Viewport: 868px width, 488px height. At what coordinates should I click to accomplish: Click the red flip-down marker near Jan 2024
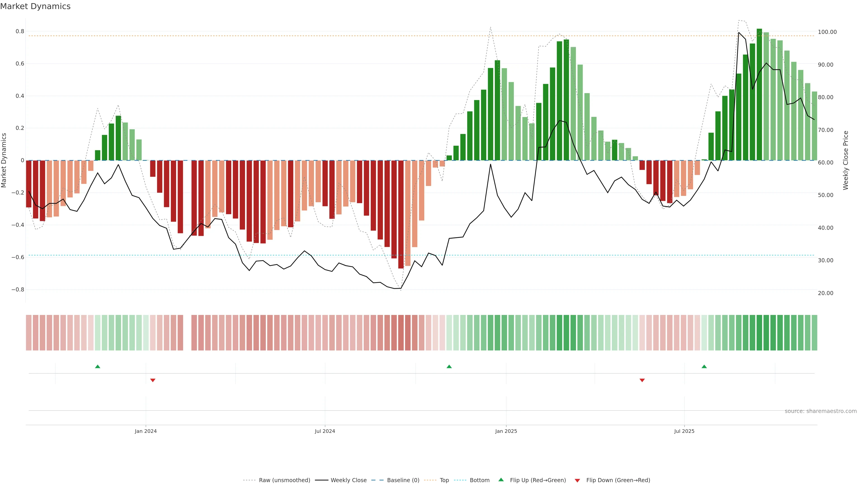pyautogui.click(x=153, y=380)
